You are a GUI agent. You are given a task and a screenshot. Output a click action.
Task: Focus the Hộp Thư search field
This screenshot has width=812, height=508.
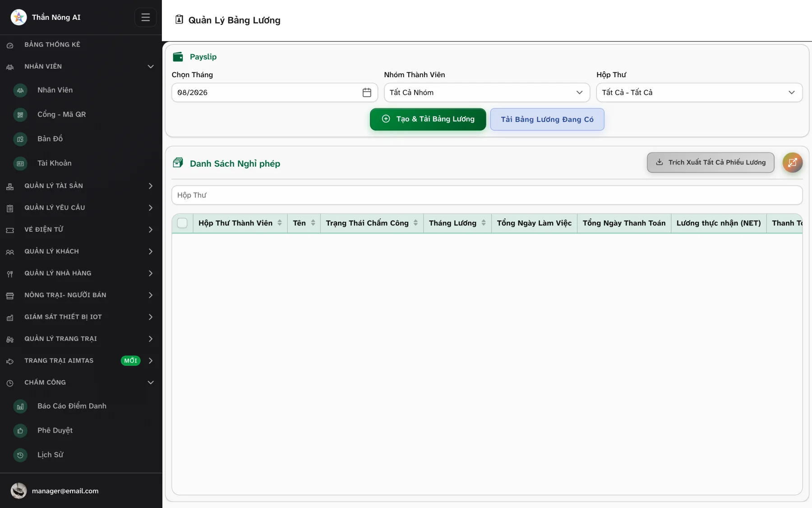pyautogui.click(x=487, y=195)
